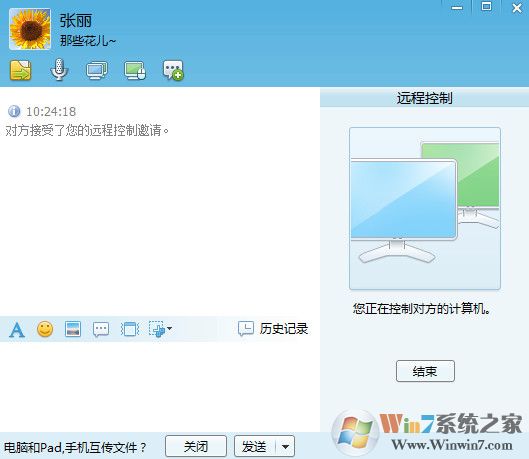The height and width of the screenshot is (459, 529).
Task: Expand the screenshot options dropdown arrow
Action: pyautogui.click(x=169, y=328)
